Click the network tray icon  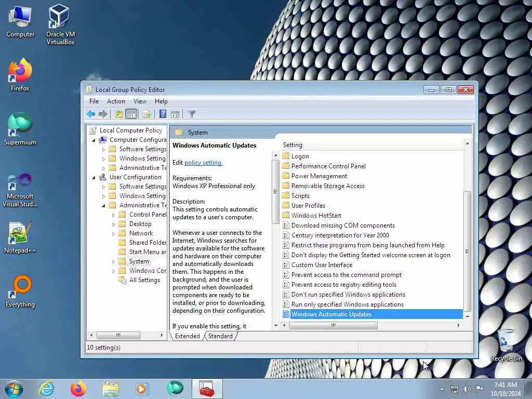tap(454, 389)
